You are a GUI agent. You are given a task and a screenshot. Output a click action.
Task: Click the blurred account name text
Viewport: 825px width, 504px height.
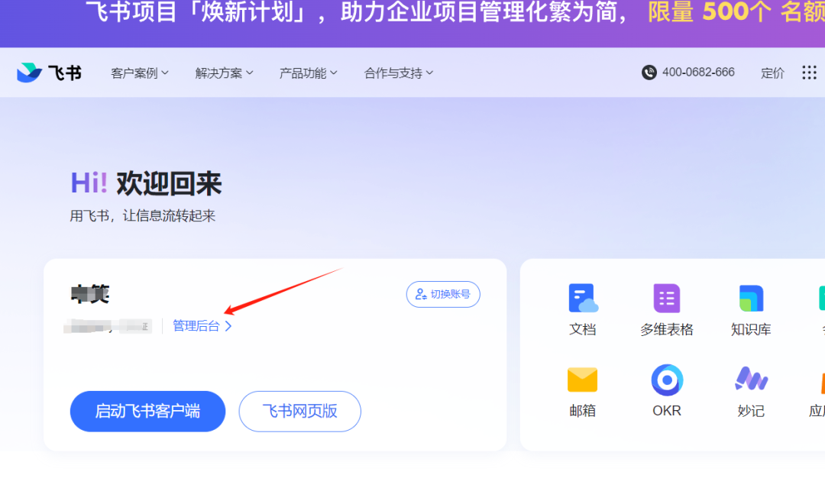tap(90, 293)
